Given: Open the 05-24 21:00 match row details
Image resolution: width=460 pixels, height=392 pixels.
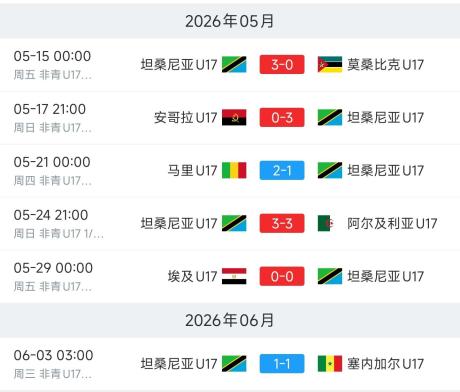Looking at the screenshot, I should click(230, 224).
